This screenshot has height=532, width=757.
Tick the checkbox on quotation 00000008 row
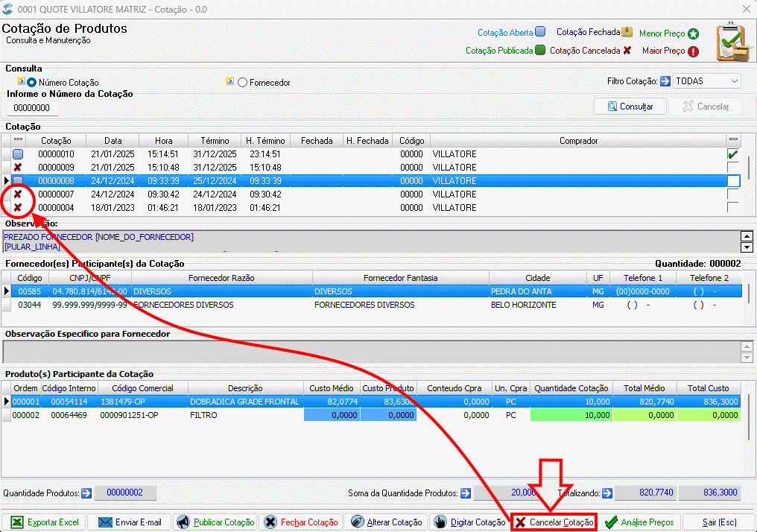733,180
